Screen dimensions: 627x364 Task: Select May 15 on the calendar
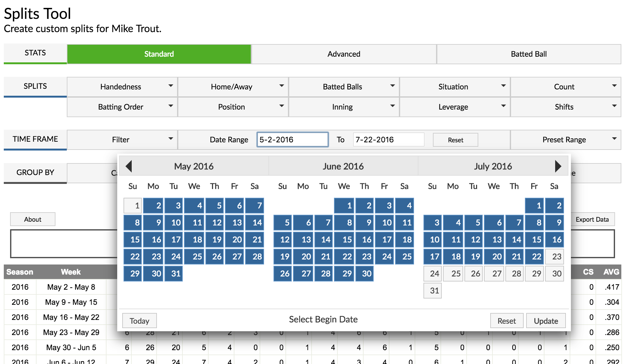pos(133,240)
